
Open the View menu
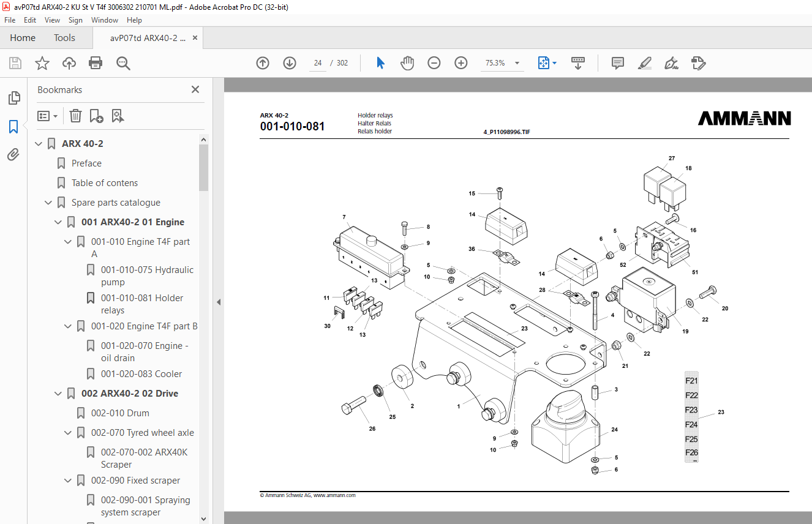click(52, 20)
